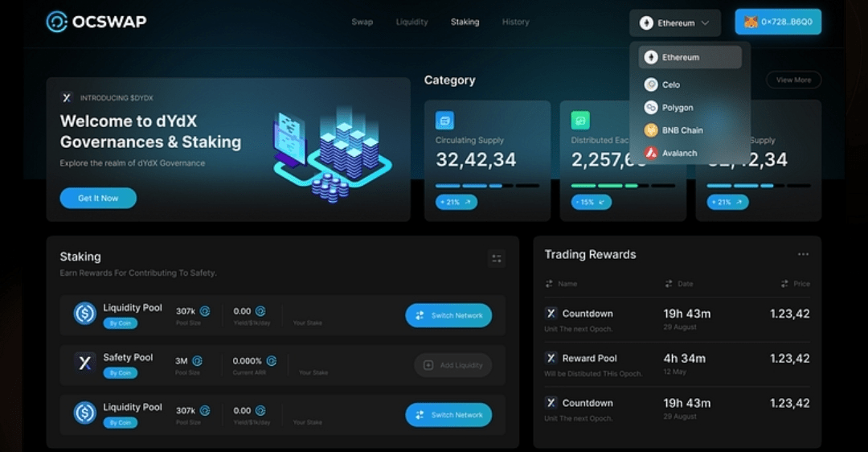Sort Trading Rewards by Date

(x=678, y=284)
